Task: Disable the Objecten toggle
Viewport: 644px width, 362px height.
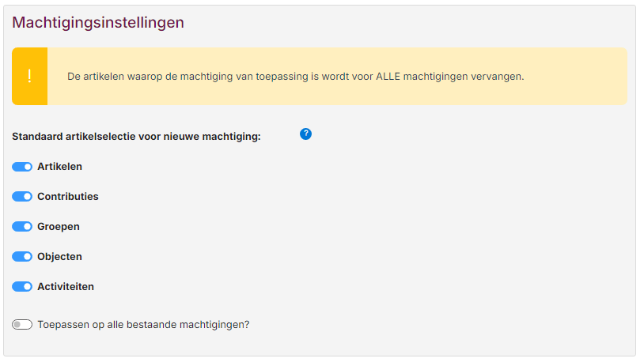Action: pos(22,257)
